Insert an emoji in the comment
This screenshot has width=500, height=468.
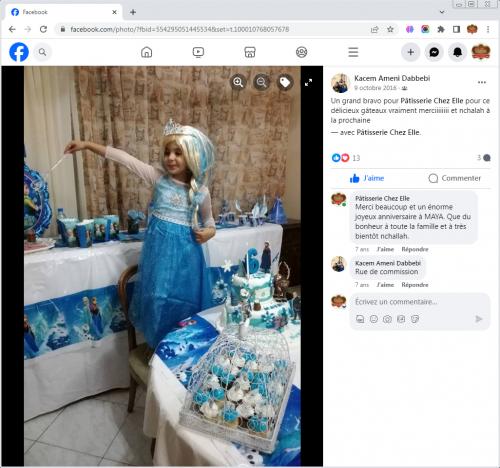click(374, 319)
